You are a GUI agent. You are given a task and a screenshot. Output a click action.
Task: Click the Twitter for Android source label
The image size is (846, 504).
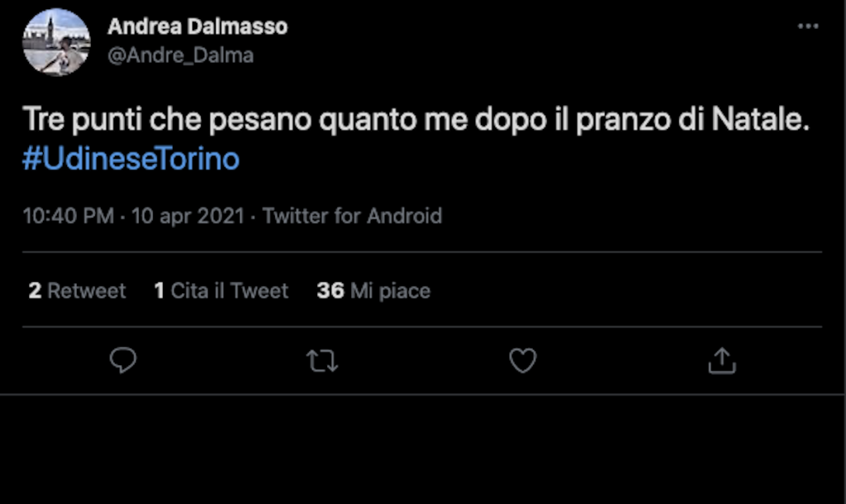click(352, 216)
